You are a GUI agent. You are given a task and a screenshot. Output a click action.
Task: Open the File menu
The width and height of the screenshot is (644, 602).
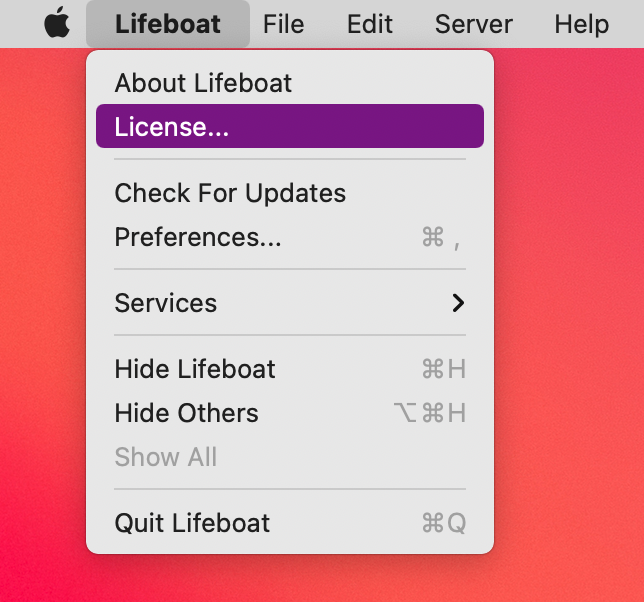coord(283,24)
